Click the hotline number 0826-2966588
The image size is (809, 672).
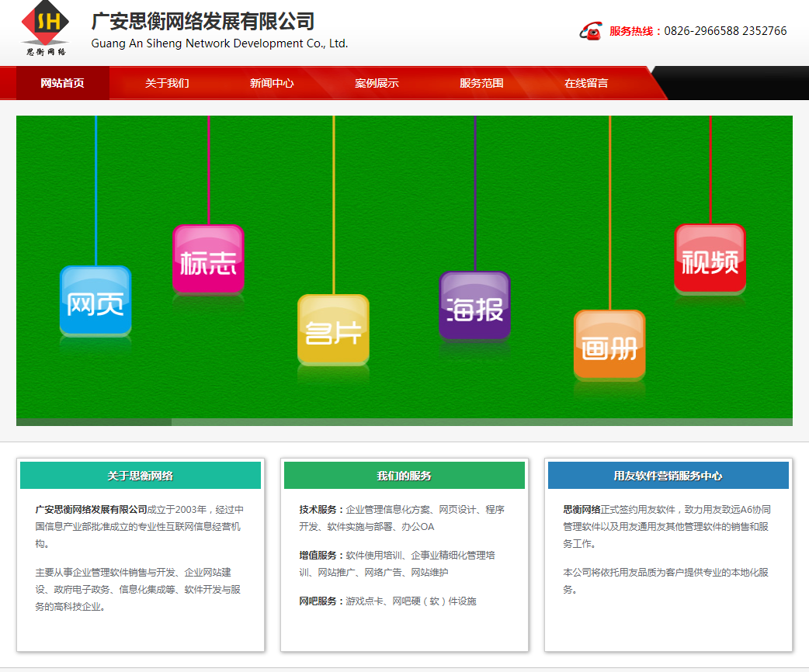coord(702,31)
